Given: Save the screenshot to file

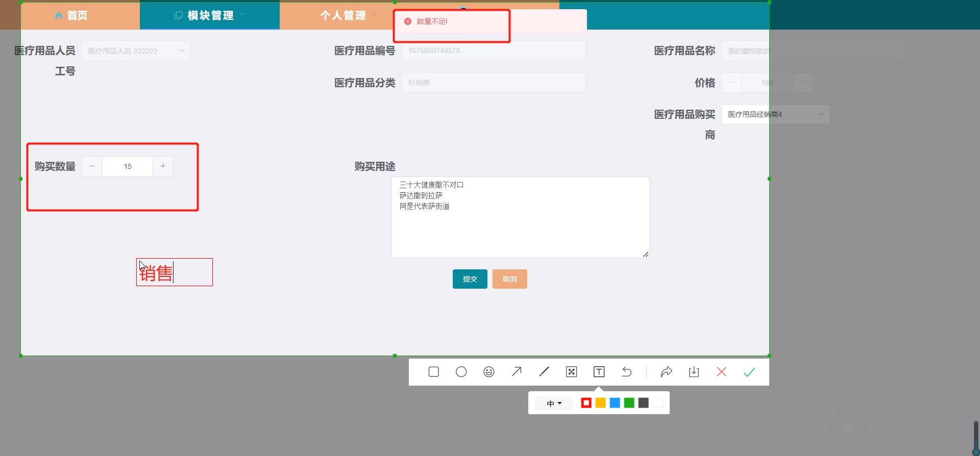Looking at the screenshot, I should coord(694,372).
